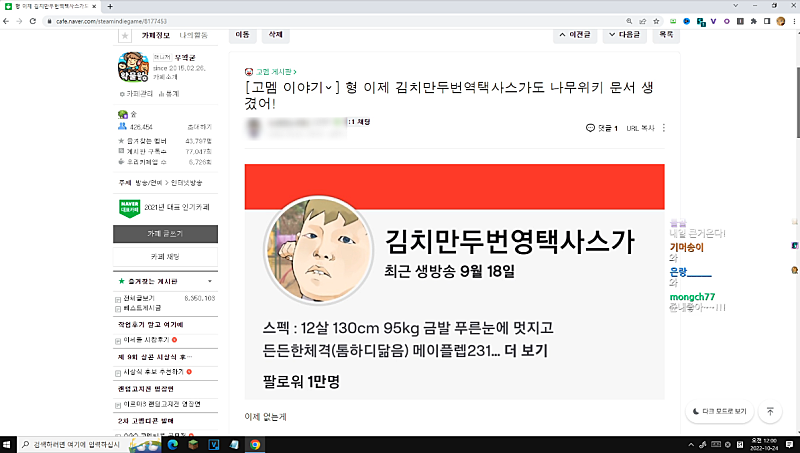The height and width of the screenshot is (453, 800).
Task: Open the 시상식 후보 추천하기 board
Action: coord(154,372)
